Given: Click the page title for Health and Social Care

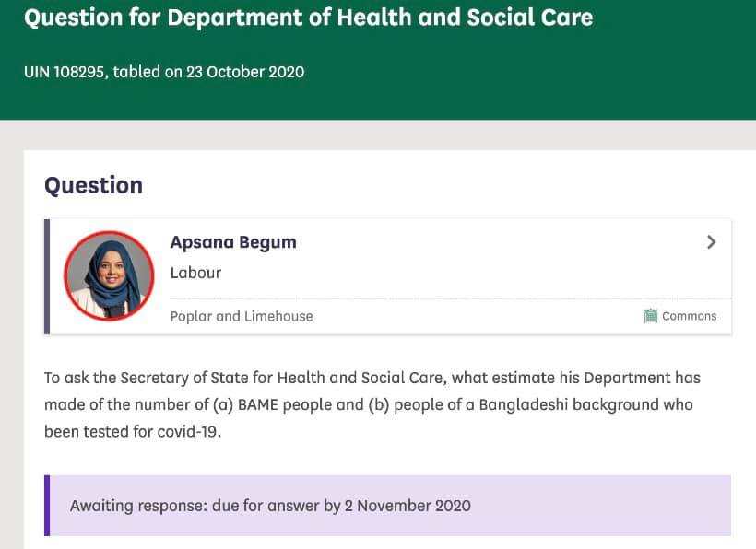Looking at the screenshot, I should click(309, 18).
